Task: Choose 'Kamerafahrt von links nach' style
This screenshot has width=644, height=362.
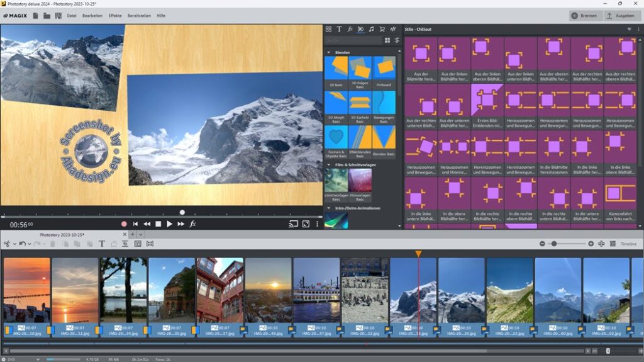Action: 619,200
